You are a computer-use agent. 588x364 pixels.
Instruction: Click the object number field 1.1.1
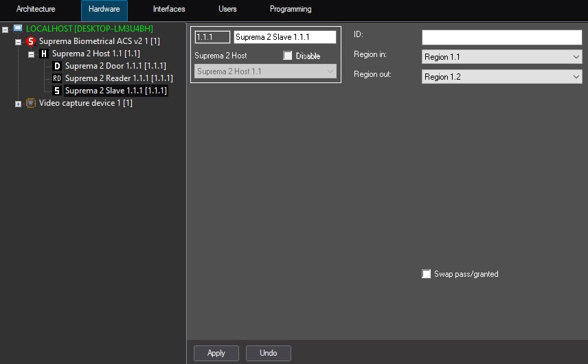(x=212, y=37)
